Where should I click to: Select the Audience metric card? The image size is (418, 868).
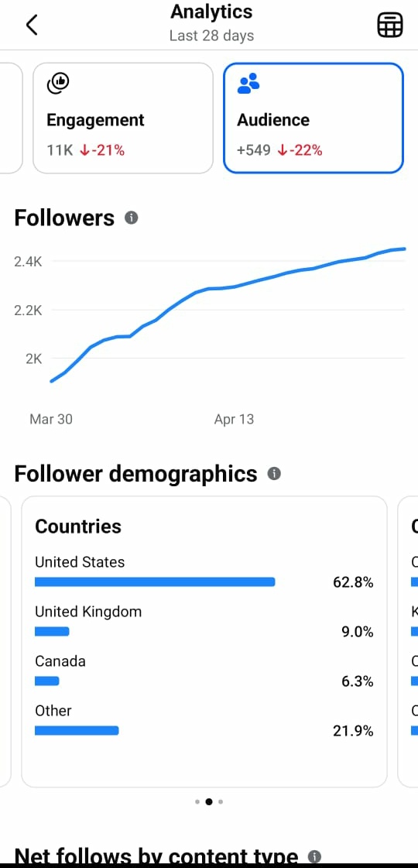pos(313,118)
